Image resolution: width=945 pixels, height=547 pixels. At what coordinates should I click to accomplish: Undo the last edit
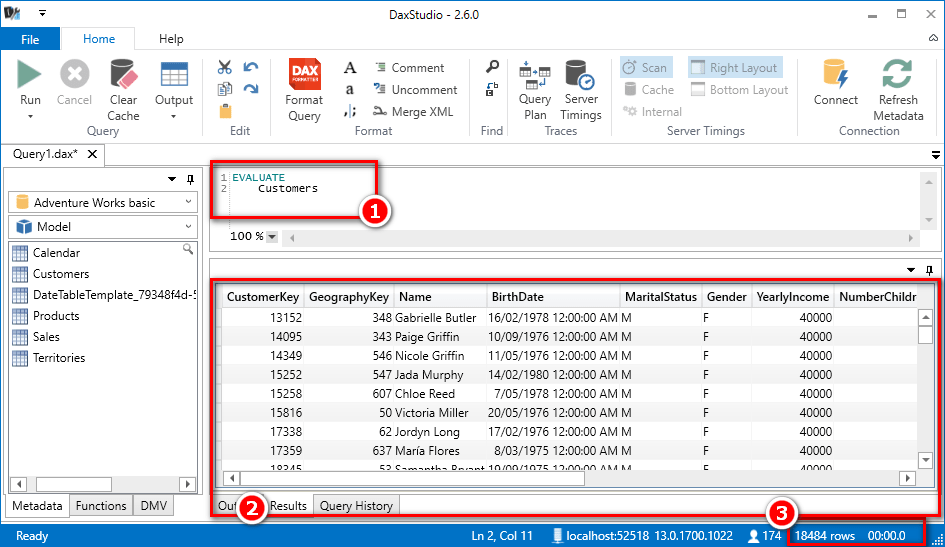(251, 67)
